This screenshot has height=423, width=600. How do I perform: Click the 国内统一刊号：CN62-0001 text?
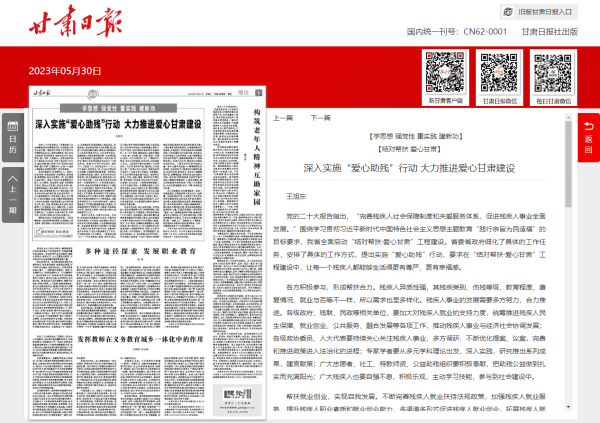[x=457, y=32]
